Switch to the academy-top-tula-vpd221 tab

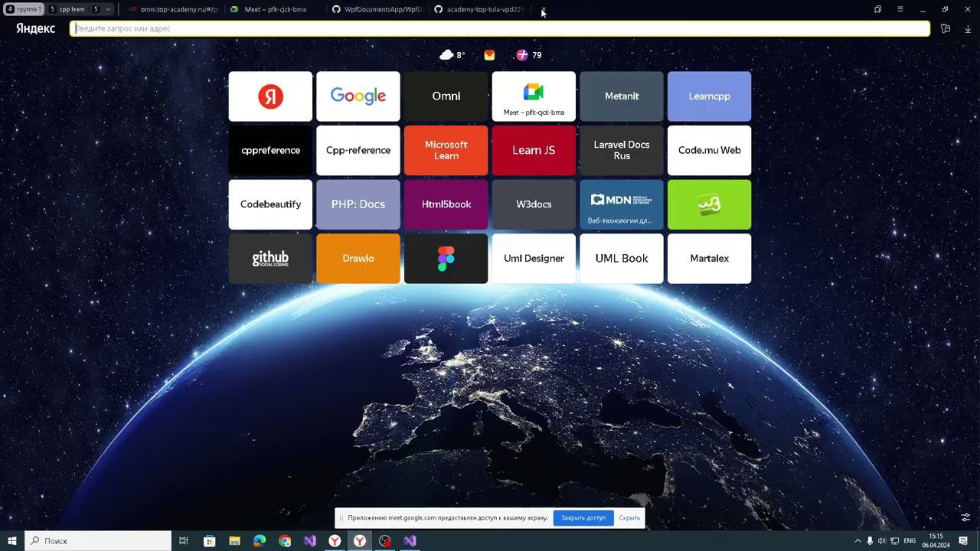479,9
